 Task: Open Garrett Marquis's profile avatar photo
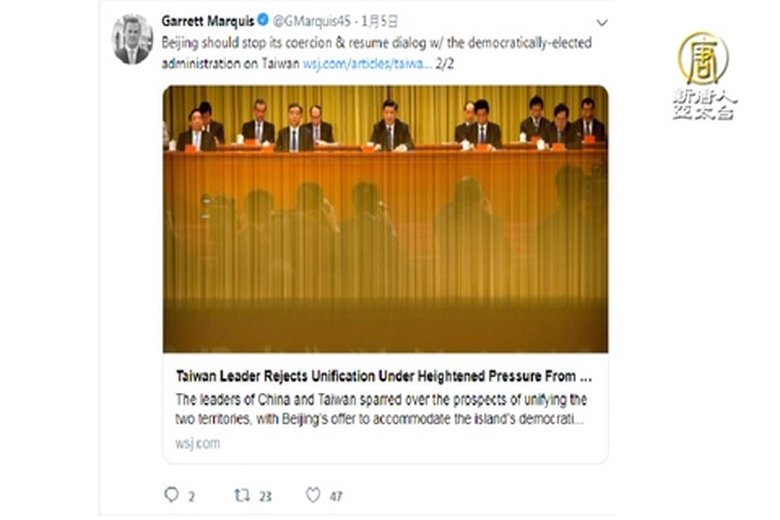coord(132,40)
